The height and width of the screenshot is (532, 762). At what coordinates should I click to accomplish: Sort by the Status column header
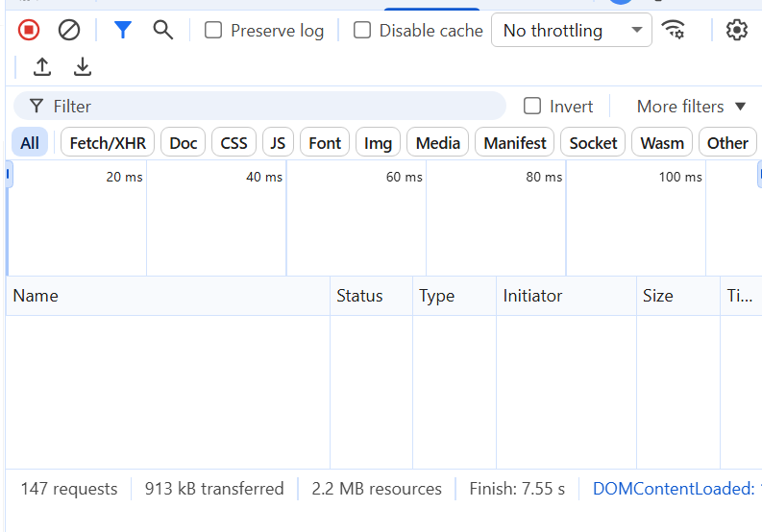coord(359,296)
